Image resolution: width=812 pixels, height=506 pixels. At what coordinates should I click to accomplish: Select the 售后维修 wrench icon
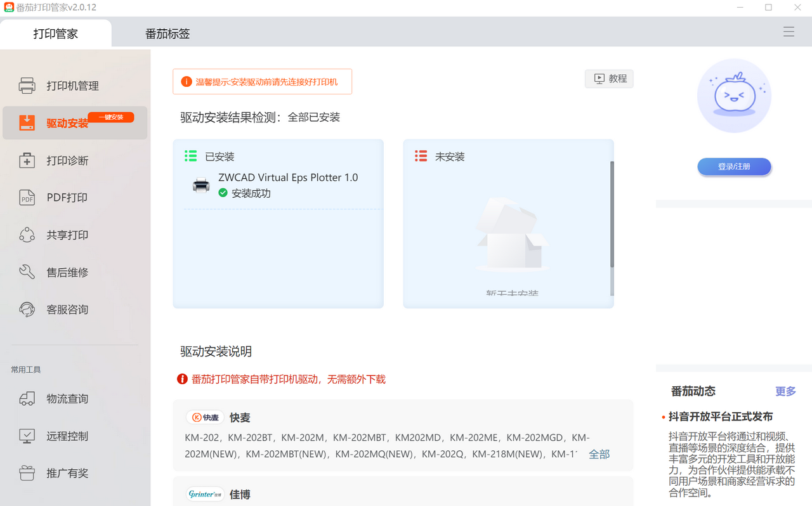click(x=27, y=271)
